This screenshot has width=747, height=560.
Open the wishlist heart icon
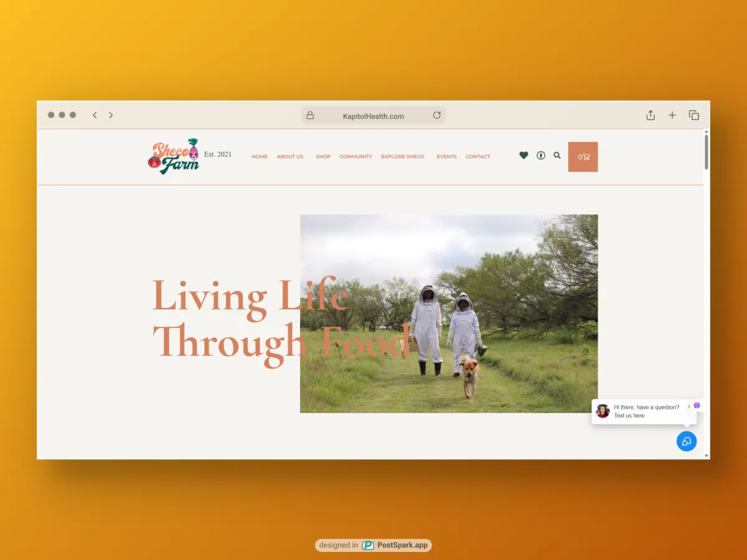(x=524, y=156)
